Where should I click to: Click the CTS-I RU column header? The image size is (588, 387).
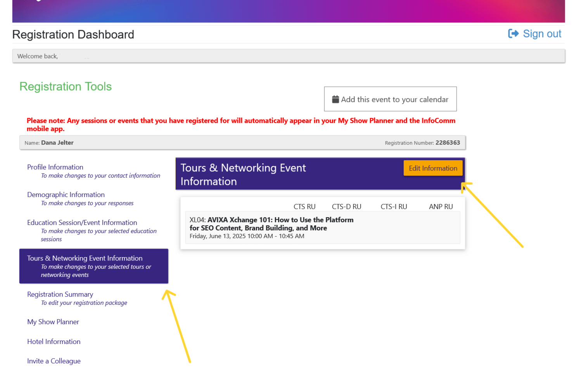tap(394, 207)
